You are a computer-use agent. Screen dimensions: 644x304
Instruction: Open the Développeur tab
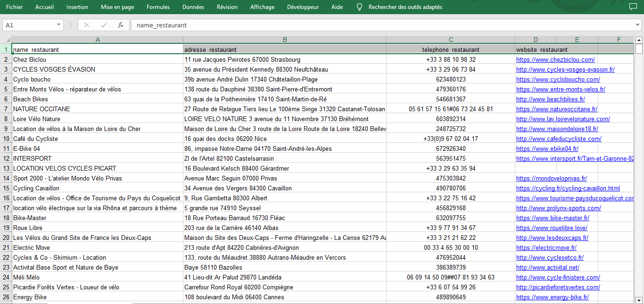point(303,7)
